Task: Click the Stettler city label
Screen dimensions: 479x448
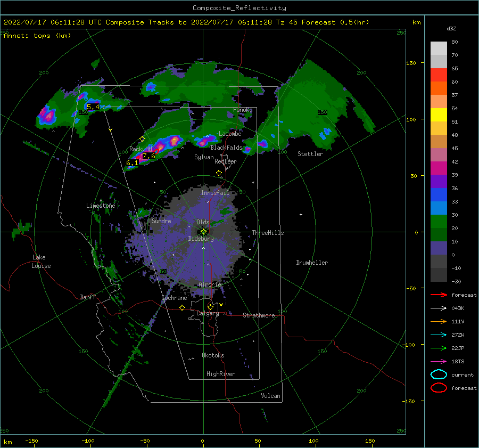Action: 310,154
